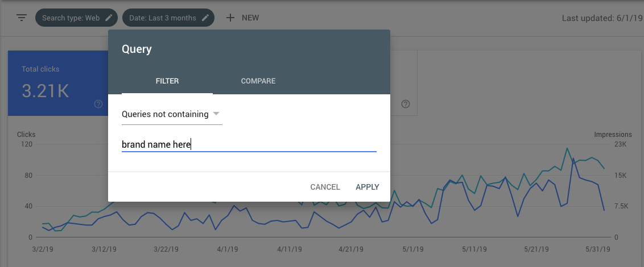
Task: Open the 'Date: Last 3 months' filter chip
Action: coord(162,18)
